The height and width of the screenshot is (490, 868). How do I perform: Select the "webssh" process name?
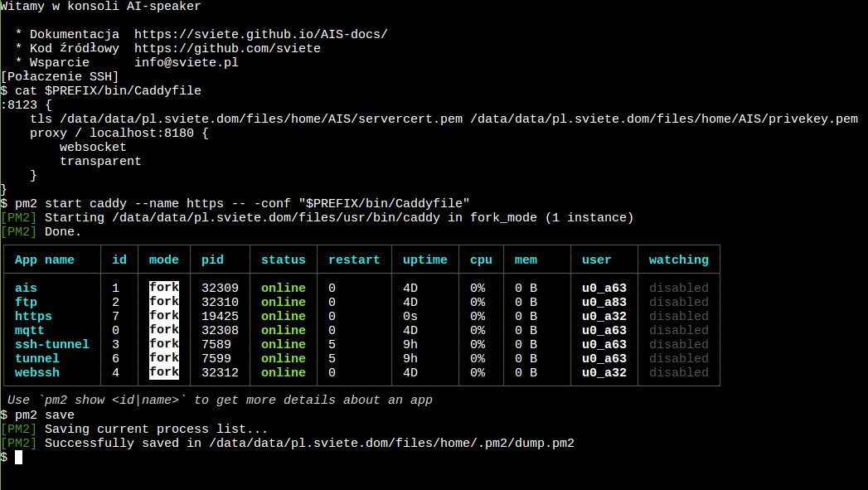click(x=37, y=372)
